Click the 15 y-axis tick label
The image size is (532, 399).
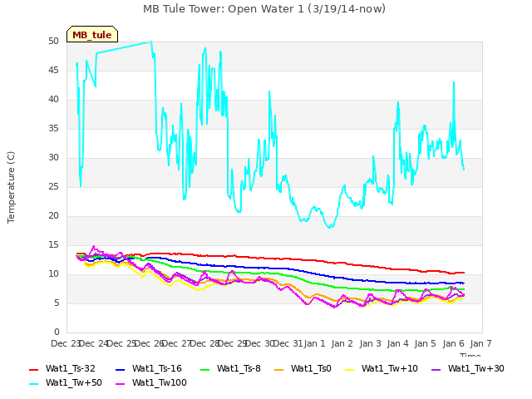point(53,244)
